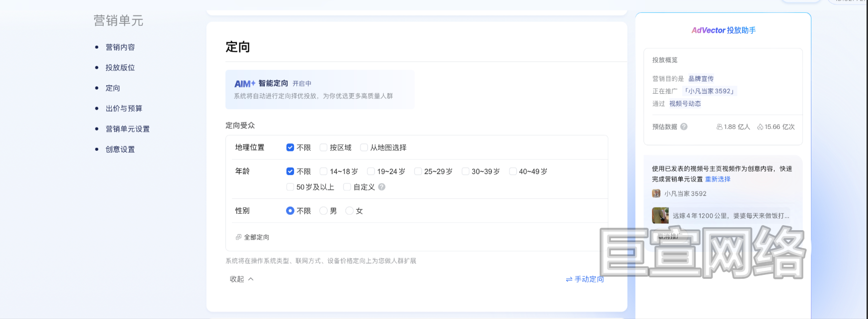Collapse the targeting section with 收起

tap(242, 279)
